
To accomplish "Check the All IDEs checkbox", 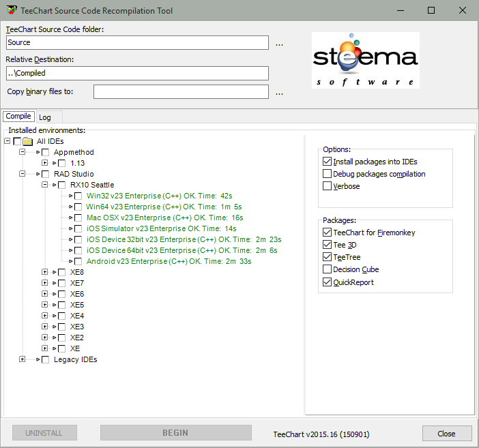I will [x=17, y=141].
